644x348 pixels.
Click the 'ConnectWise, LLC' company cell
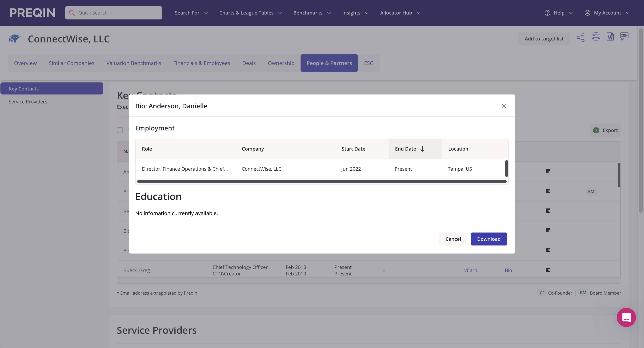261,169
